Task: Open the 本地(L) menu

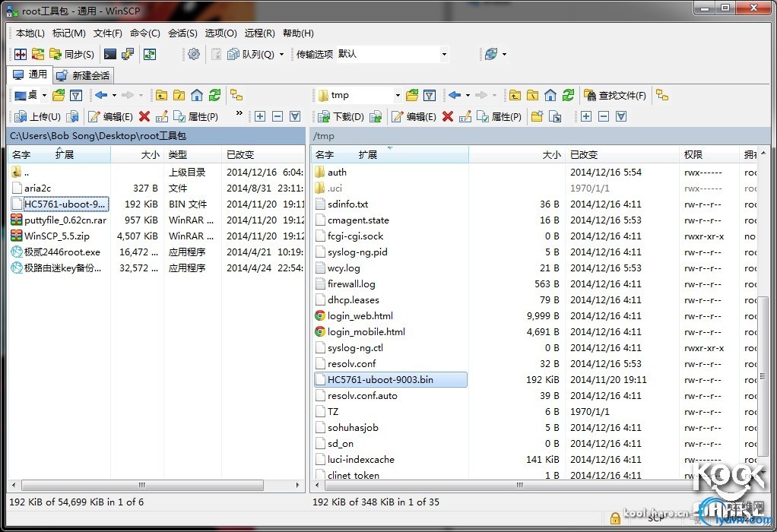Action: click(x=30, y=33)
